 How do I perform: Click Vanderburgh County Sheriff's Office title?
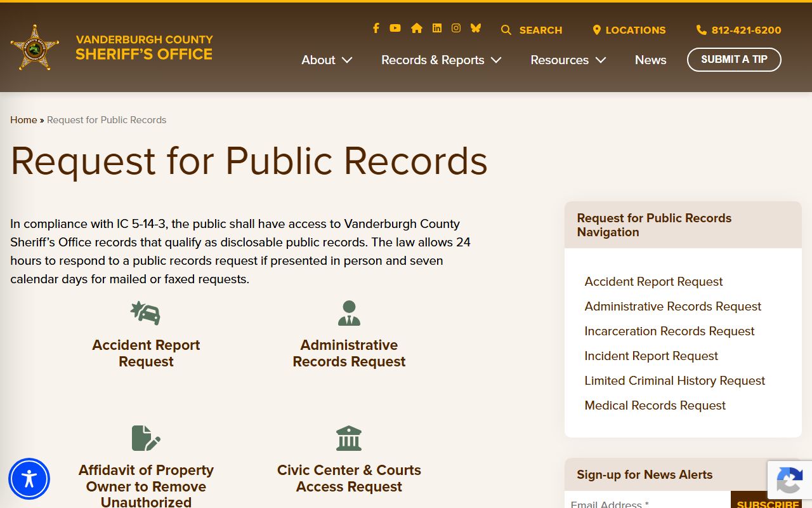144,48
